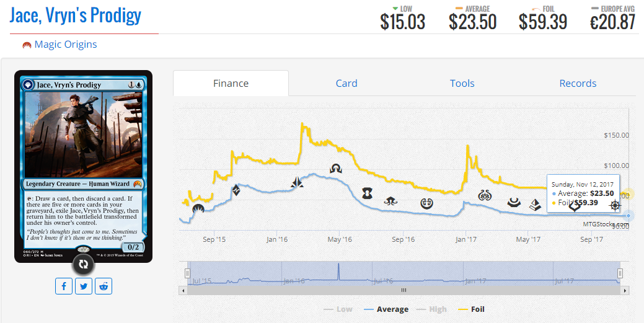This screenshot has width=644, height=323.
Task: Flip the card with the transform arrows button
Action: coord(84,265)
